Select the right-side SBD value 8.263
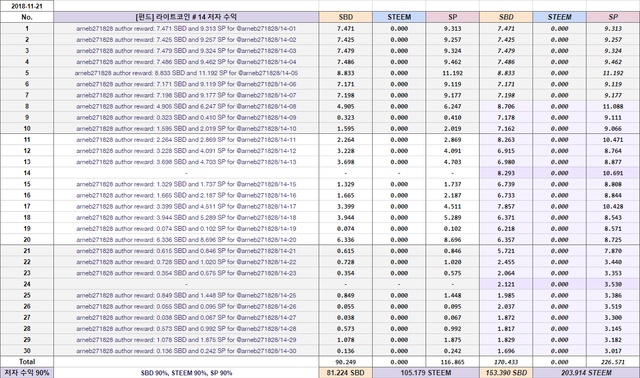This screenshot has width=640, height=378. pos(506,140)
